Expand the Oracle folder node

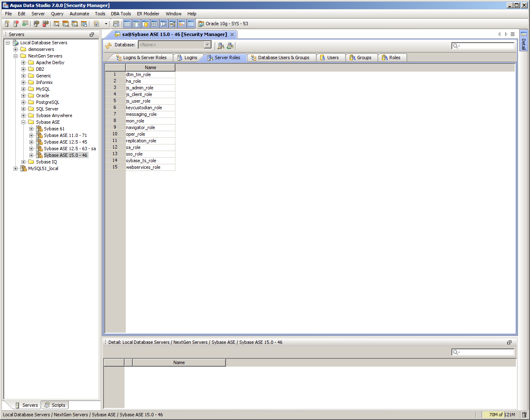23,96
